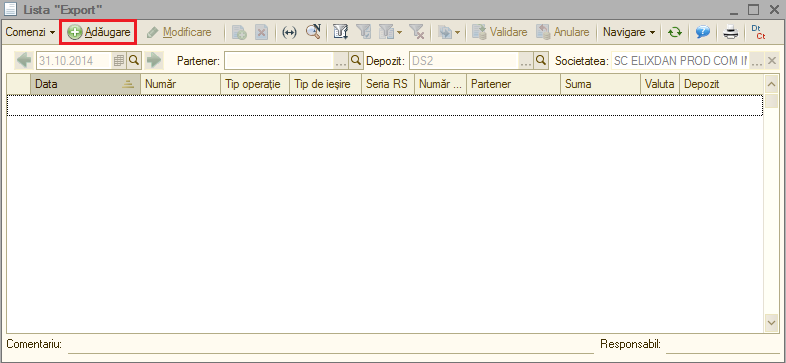The image size is (786, 363).
Task: Click the magnifier icon of Depozit field
Action: [541, 61]
